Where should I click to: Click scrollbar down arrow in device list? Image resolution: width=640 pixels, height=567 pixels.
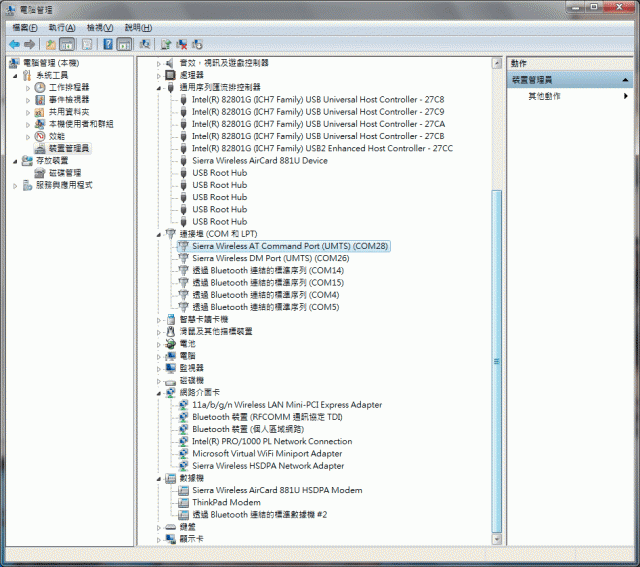click(497, 539)
